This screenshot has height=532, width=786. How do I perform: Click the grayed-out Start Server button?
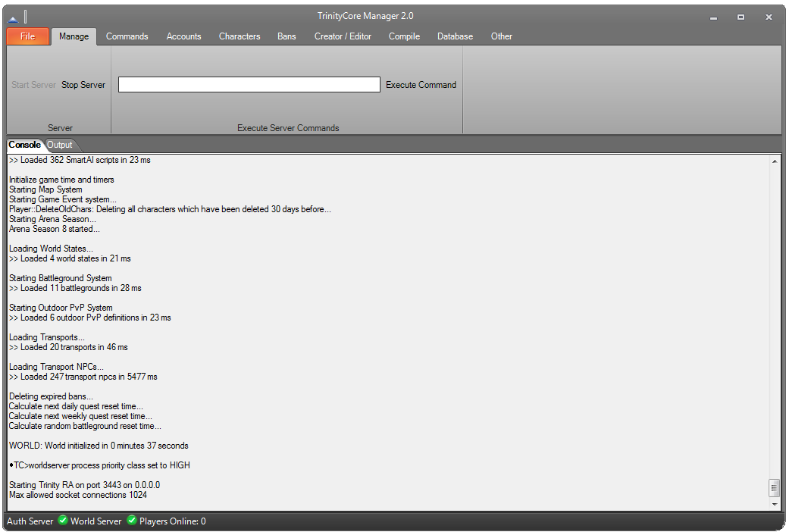pyautogui.click(x=33, y=85)
